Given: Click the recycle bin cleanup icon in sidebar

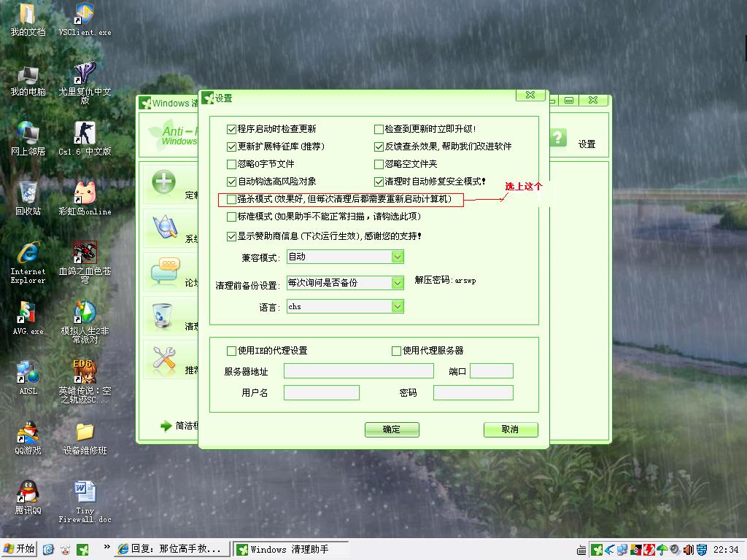Looking at the screenshot, I should pyautogui.click(x=162, y=316).
